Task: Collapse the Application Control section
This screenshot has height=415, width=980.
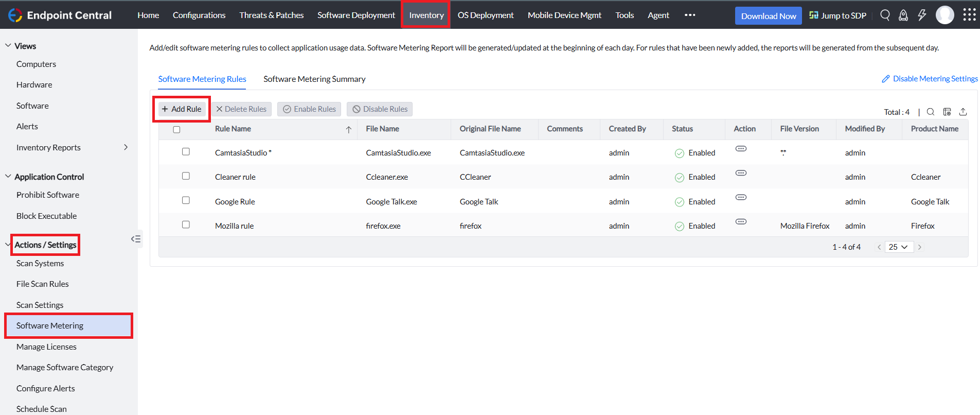Action: (8, 177)
